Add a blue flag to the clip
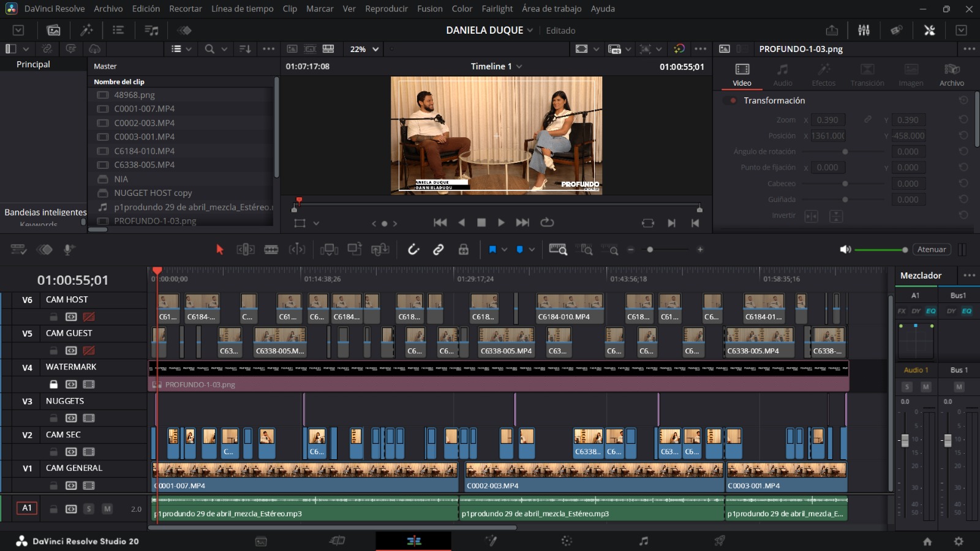Image resolution: width=980 pixels, height=551 pixels. point(492,249)
